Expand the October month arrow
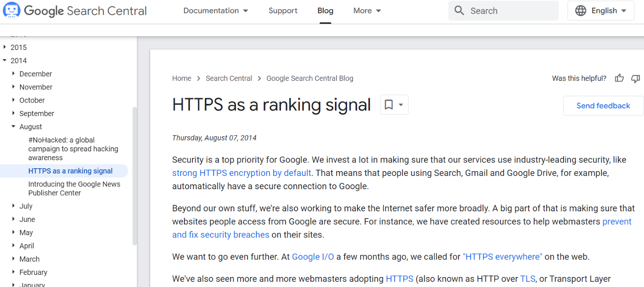The width and height of the screenshot is (644, 287). 13,100
